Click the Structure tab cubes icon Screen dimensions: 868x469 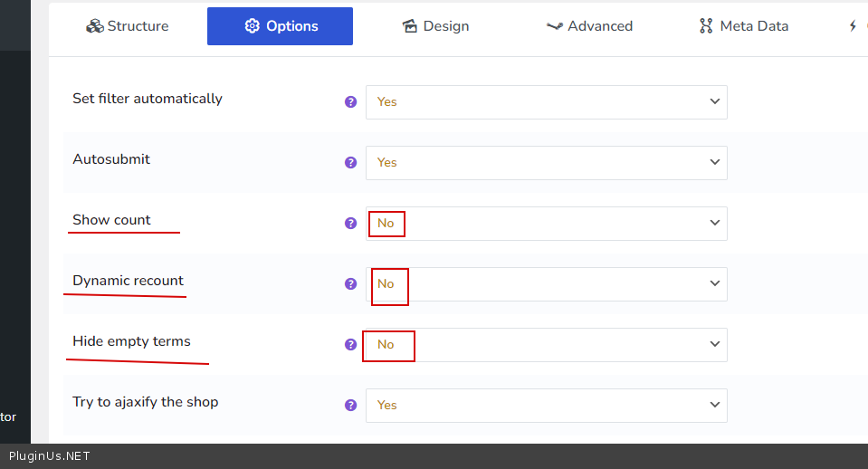point(95,26)
